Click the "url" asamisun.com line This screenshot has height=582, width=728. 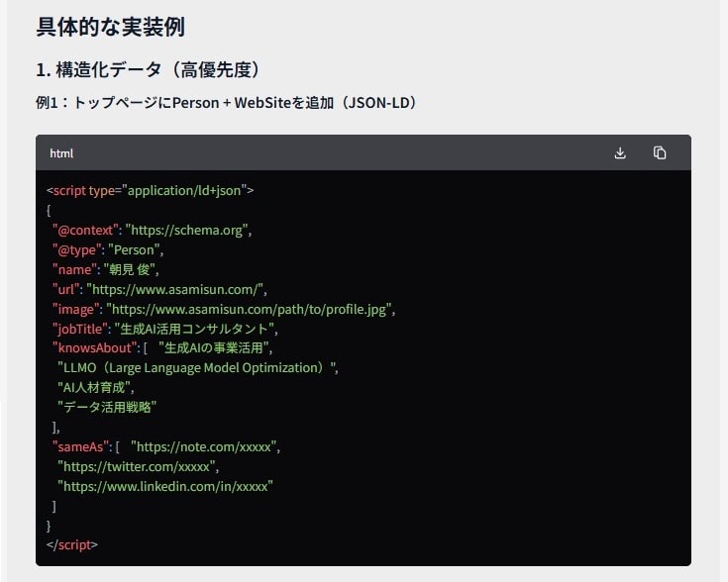[159, 290]
